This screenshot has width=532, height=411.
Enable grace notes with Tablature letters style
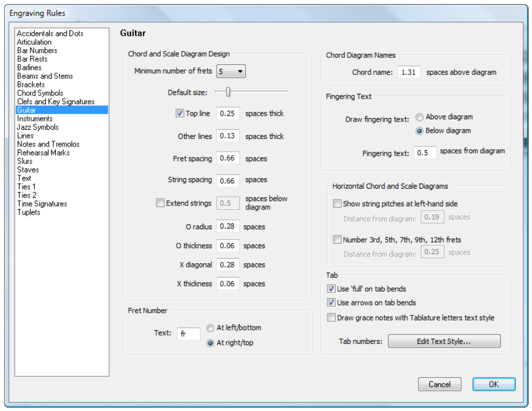pyautogui.click(x=331, y=318)
